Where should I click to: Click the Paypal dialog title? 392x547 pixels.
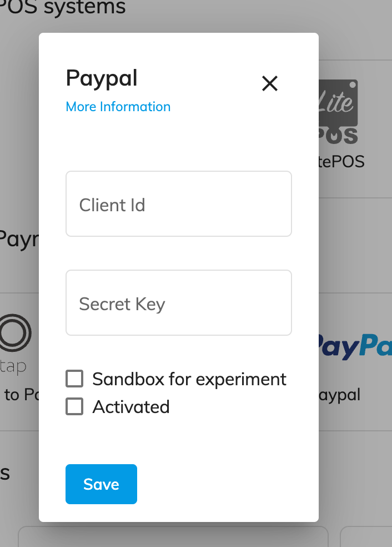tap(102, 78)
